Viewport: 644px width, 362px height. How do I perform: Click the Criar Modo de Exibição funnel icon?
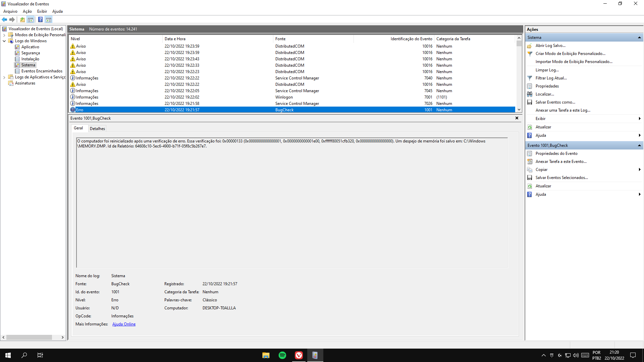point(530,54)
